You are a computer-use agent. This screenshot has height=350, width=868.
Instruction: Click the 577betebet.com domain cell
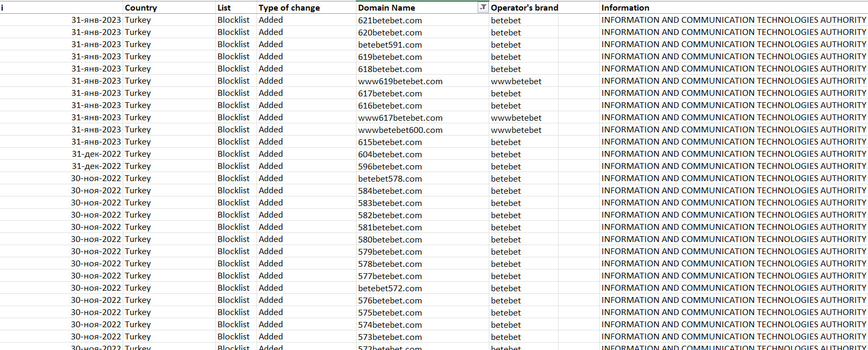click(x=390, y=276)
